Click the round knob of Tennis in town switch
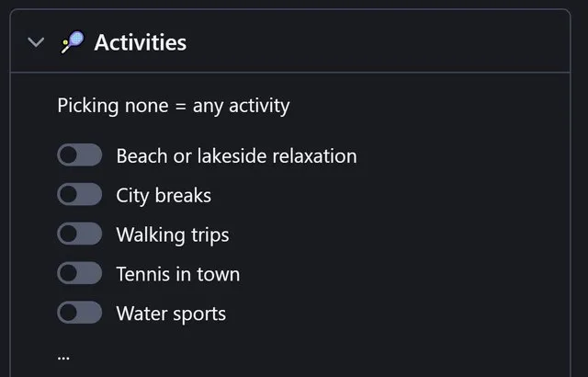 coord(69,273)
